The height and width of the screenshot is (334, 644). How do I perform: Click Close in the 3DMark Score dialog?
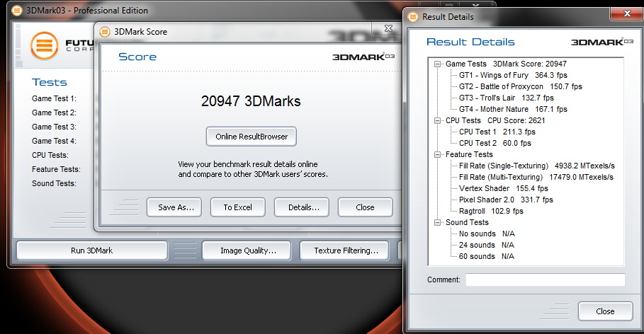[x=365, y=207]
